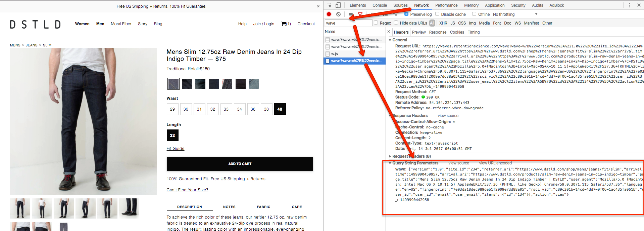Open the Console tab
The height and width of the screenshot is (231, 644).
(380, 5)
